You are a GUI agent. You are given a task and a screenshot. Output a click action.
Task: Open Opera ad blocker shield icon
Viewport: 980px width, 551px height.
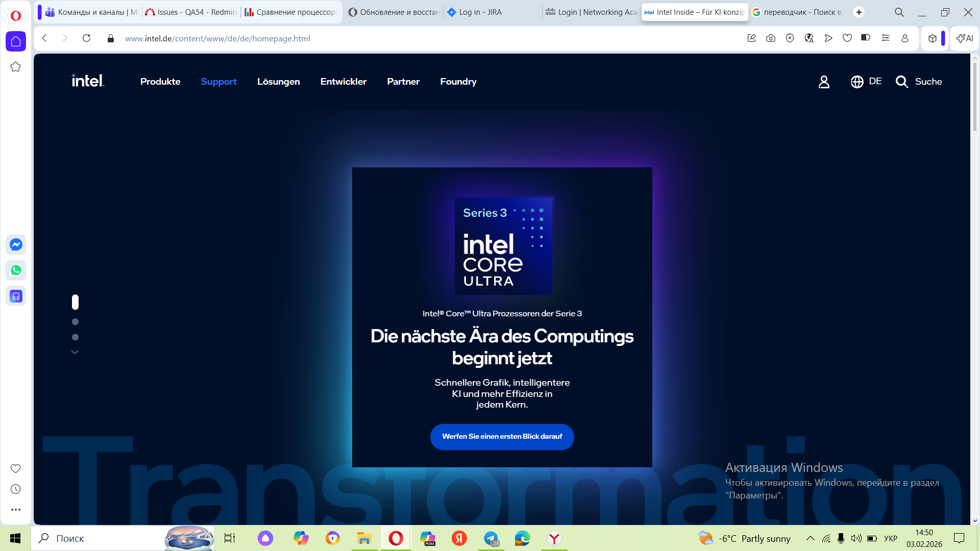click(790, 38)
